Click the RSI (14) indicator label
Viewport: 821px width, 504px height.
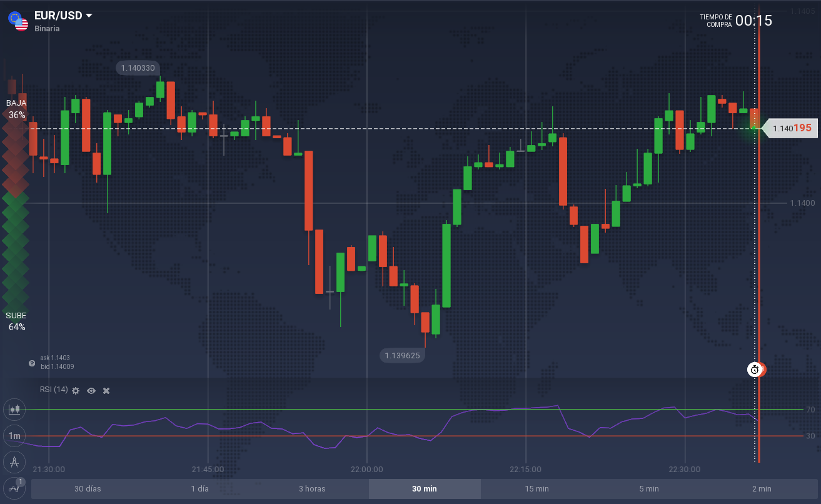(x=54, y=390)
